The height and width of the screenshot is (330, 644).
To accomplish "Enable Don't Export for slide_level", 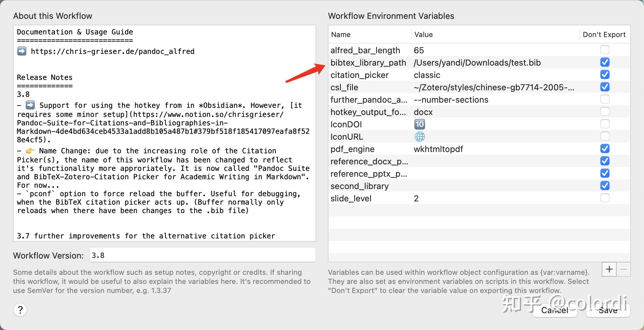I will click(605, 198).
